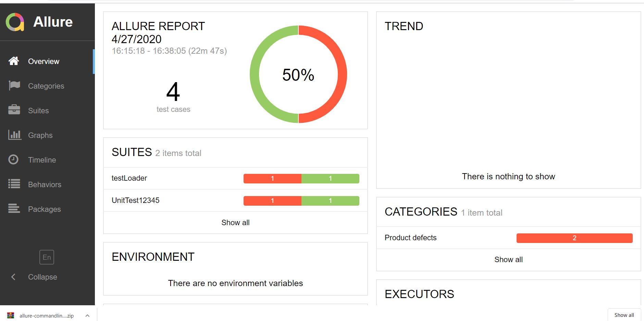Image resolution: width=644 pixels, height=321 pixels.
Task: Open Categories via the flag icon
Action: [14, 86]
